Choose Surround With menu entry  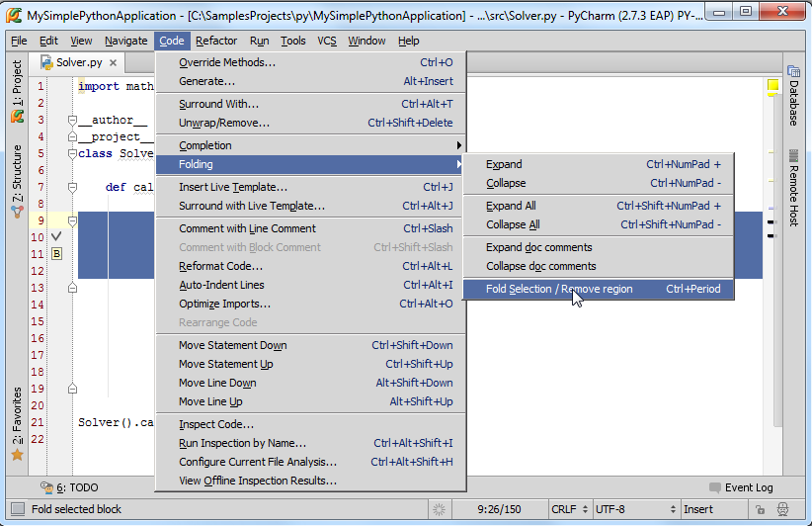coord(311,104)
